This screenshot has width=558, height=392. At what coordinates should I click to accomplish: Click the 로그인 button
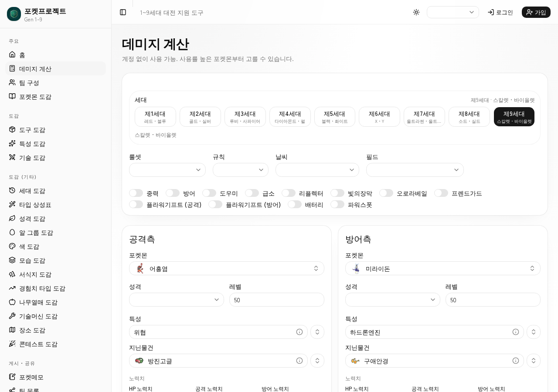(500, 12)
